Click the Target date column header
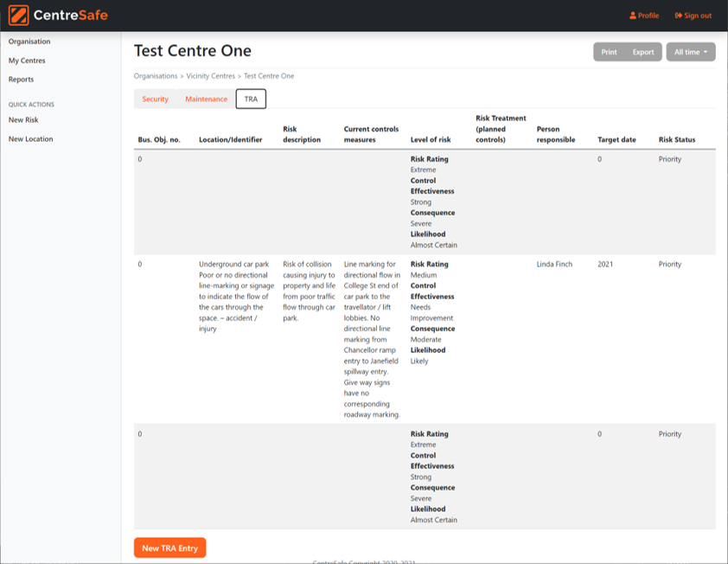 616,139
